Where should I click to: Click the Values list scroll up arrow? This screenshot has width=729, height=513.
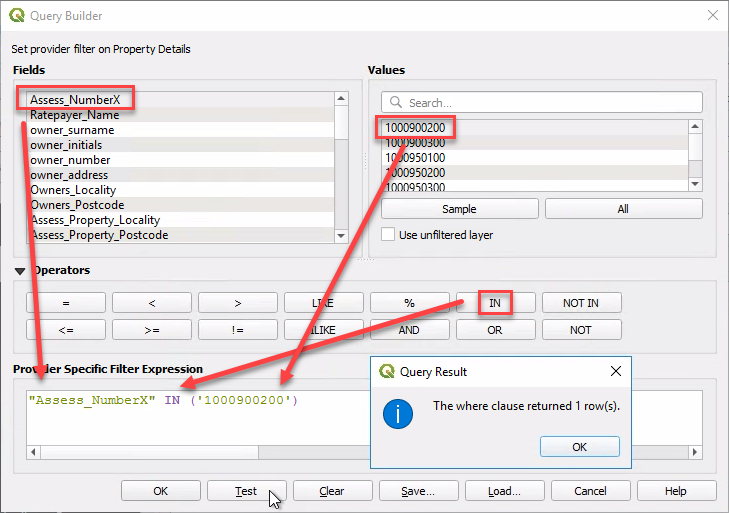[695, 126]
